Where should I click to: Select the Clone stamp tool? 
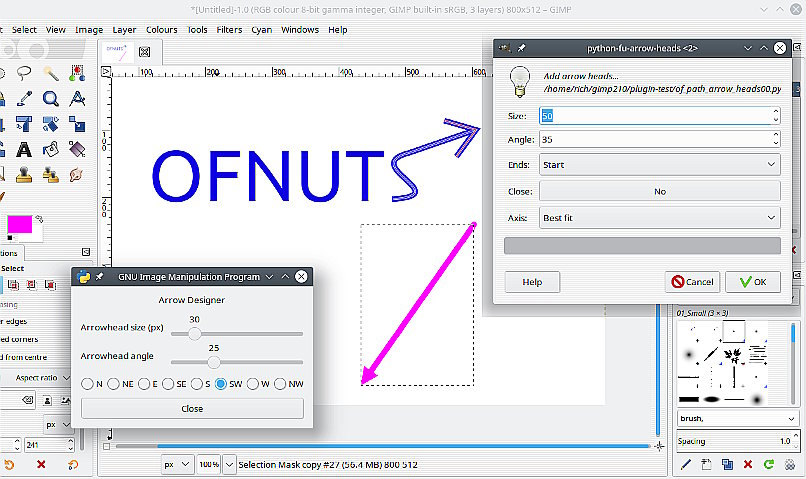(24, 175)
